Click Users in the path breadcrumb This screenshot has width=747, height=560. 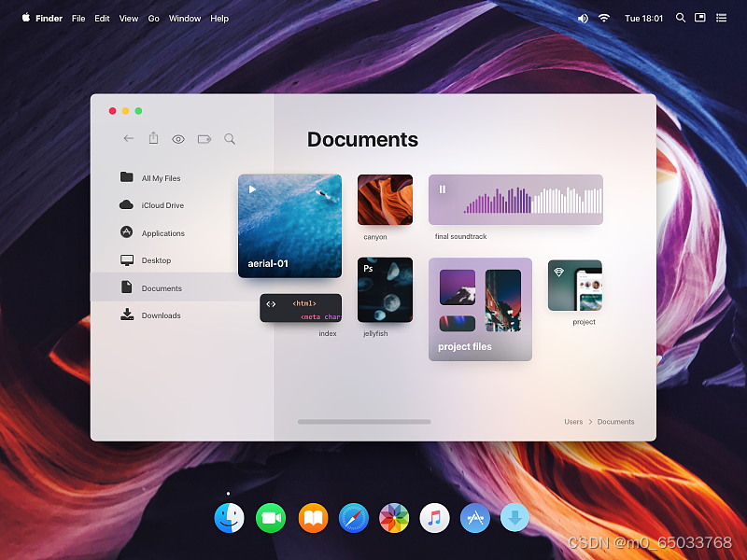(573, 422)
